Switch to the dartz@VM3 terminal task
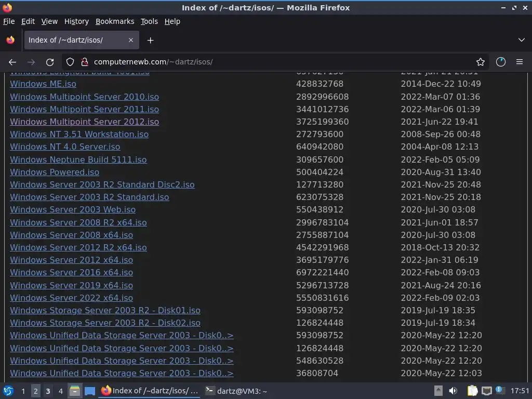Screen dimensions: 532x399 click(237, 391)
